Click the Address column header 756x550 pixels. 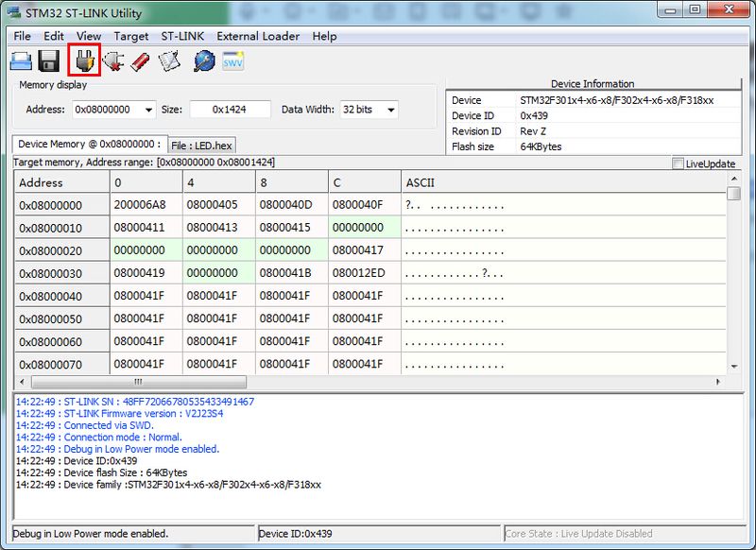click(x=61, y=182)
